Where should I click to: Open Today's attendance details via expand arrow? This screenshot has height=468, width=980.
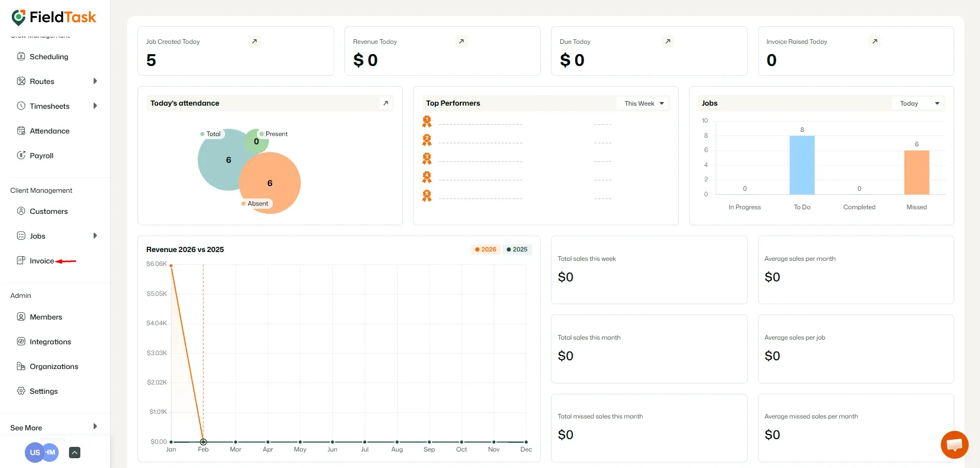(x=385, y=103)
